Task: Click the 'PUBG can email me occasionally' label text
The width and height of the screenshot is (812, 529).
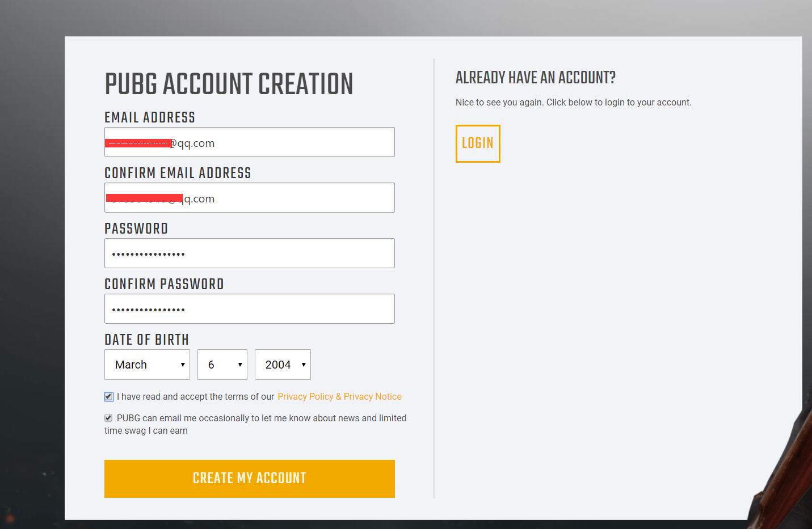Action: tap(255, 424)
